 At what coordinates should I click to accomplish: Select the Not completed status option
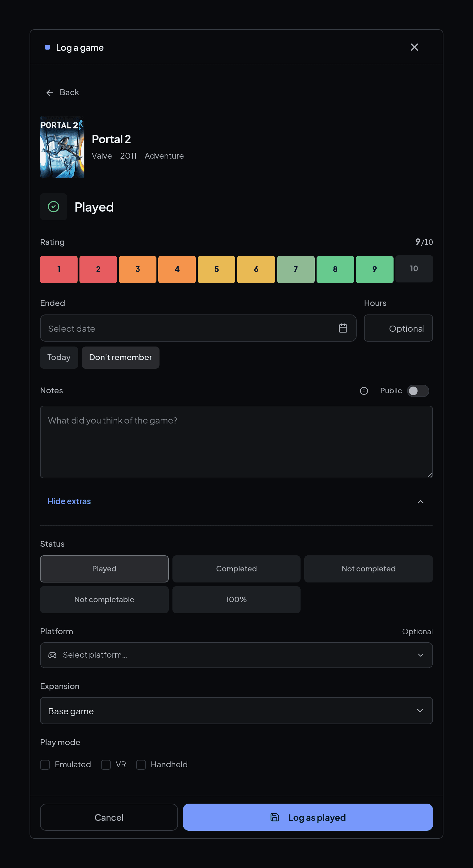pyautogui.click(x=369, y=569)
